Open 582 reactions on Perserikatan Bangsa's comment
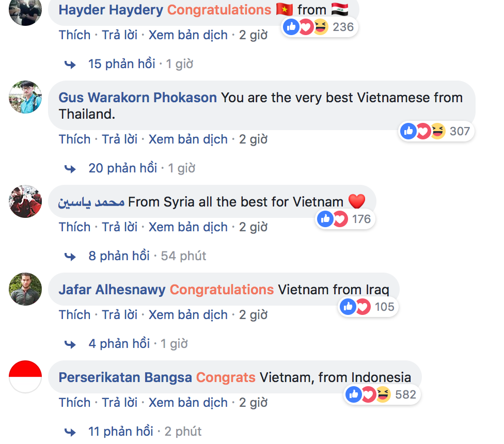This screenshot has height=444, width=504. pos(382,394)
